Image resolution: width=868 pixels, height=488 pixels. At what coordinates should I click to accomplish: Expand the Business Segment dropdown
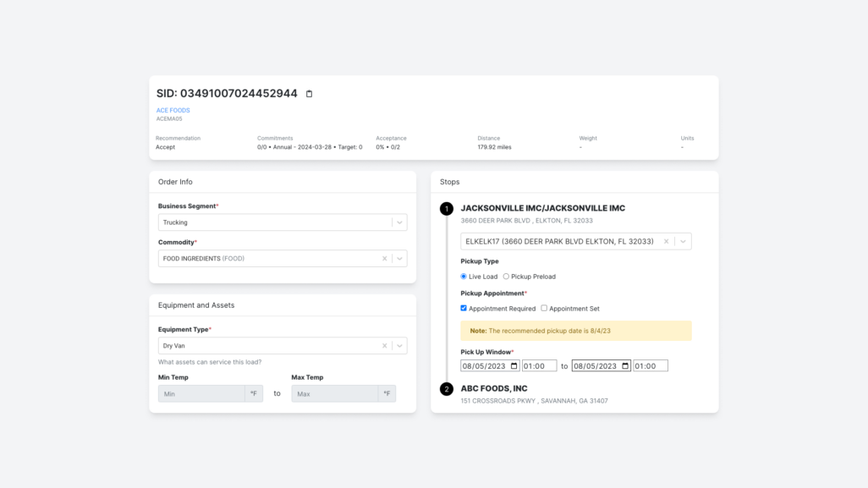coord(399,222)
